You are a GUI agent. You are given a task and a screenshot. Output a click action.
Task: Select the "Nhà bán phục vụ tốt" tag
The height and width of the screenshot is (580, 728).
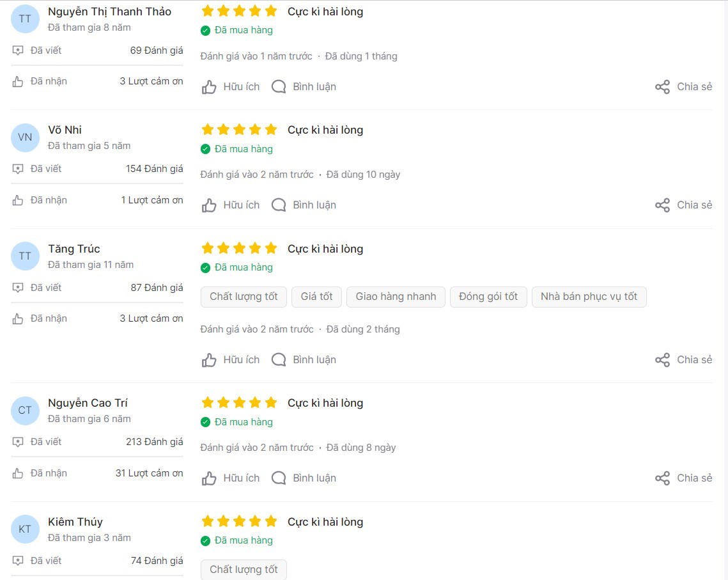point(589,297)
